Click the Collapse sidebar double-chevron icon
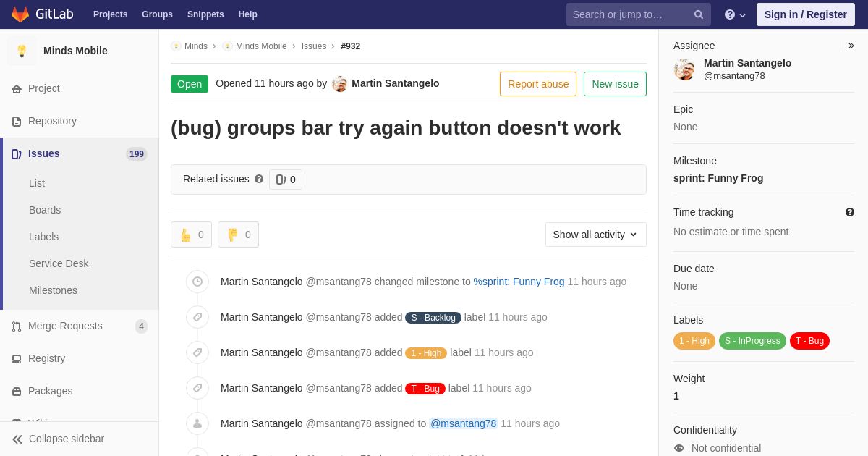868x456 pixels. click(x=17, y=439)
